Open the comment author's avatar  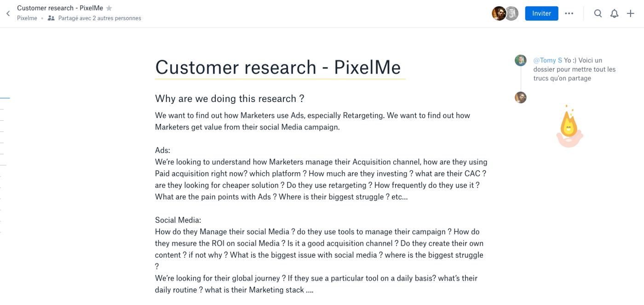520,60
